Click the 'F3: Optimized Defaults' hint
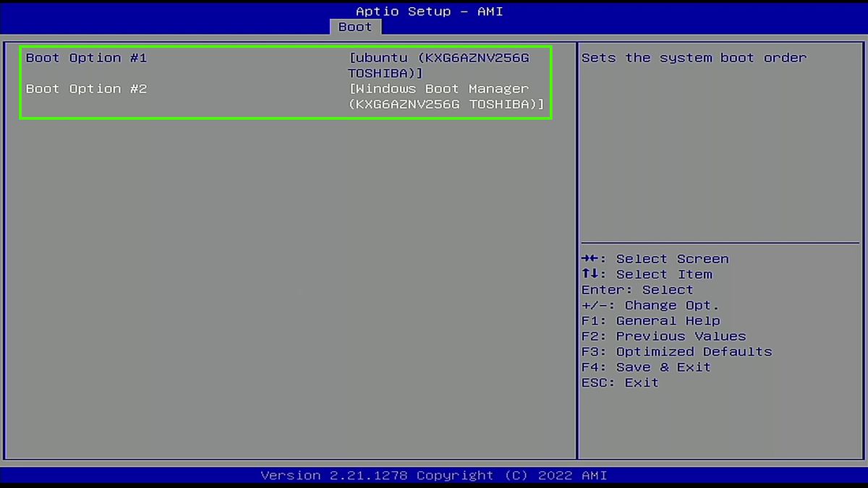Viewport: 868px width, 488px height. click(x=676, y=351)
